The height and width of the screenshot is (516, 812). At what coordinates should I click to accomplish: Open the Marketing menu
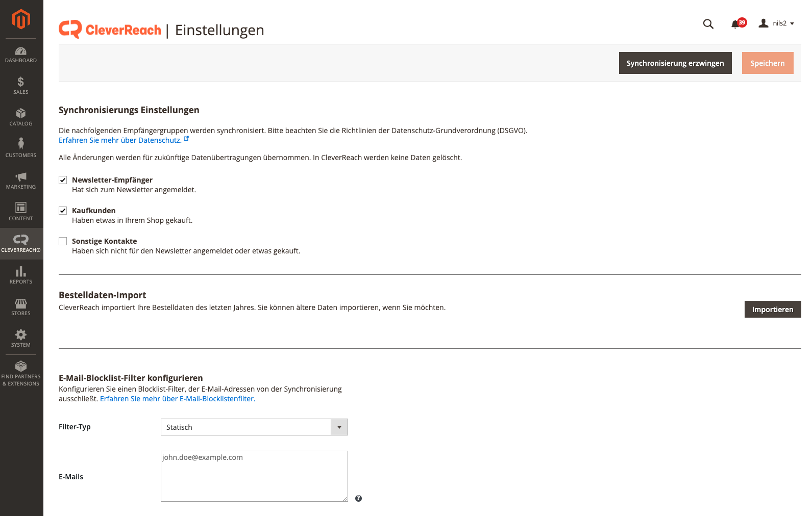[21, 180]
